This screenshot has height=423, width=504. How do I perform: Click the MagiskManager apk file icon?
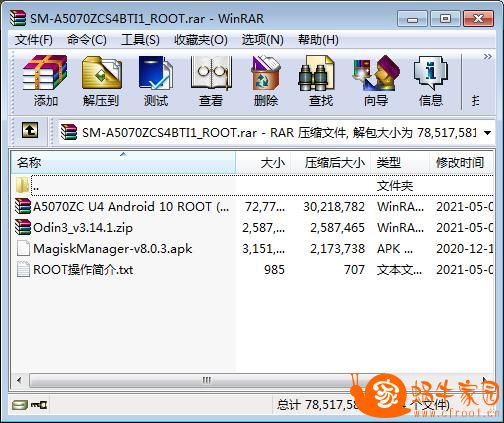pos(23,248)
